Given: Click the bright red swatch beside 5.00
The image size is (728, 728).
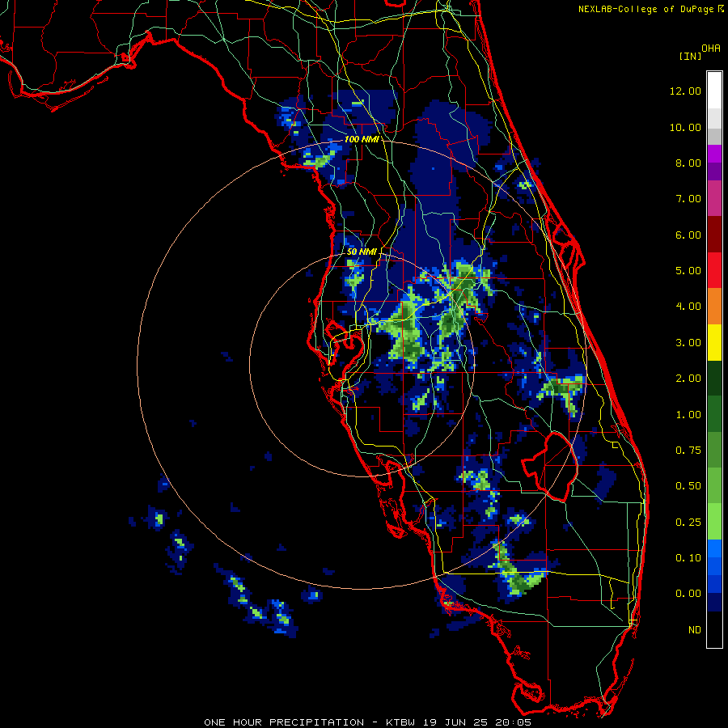Looking at the screenshot, I should [x=714, y=270].
